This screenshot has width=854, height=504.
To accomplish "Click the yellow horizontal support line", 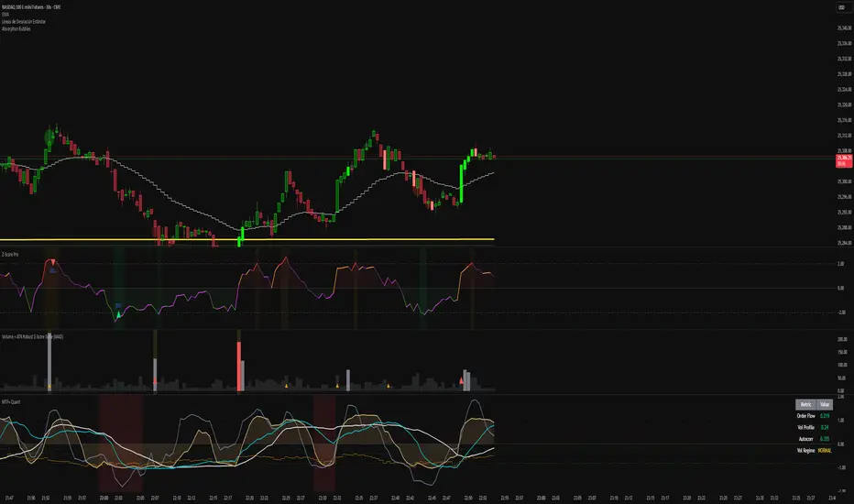I will click(x=247, y=239).
